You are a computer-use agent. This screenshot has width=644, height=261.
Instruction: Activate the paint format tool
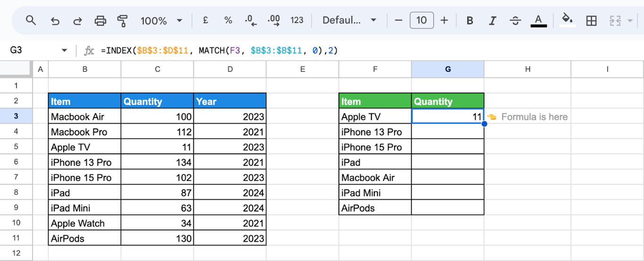123,20
